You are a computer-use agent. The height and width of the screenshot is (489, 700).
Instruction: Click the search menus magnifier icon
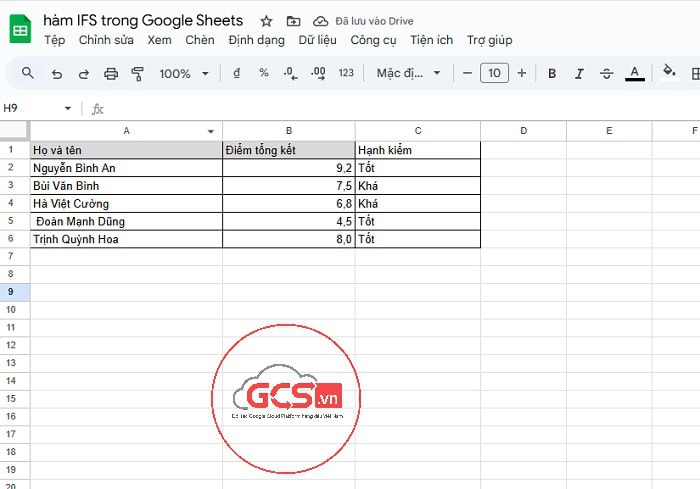(x=28, y=73)
